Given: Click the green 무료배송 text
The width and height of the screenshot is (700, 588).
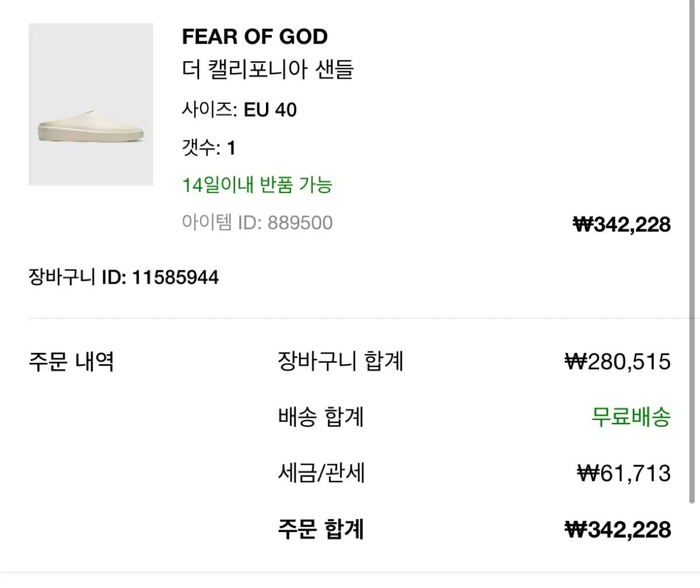Looking at the screenshot, I should coord(631,417).
